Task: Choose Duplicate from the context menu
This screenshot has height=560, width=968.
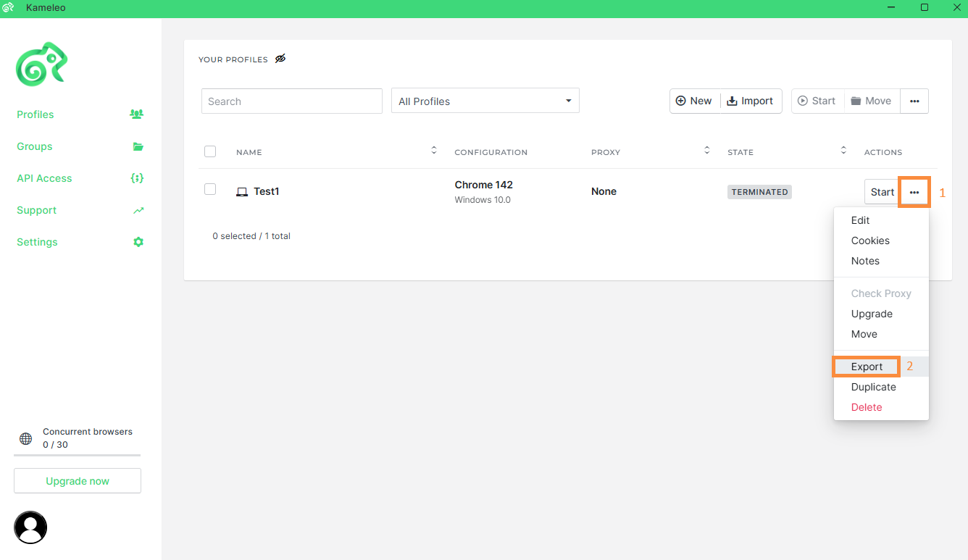Action: [881, 387]
